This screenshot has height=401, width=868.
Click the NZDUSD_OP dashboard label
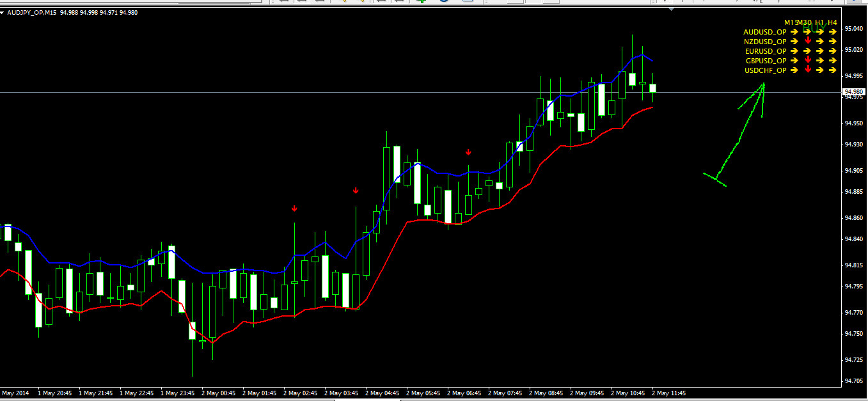tap(766, 42)
